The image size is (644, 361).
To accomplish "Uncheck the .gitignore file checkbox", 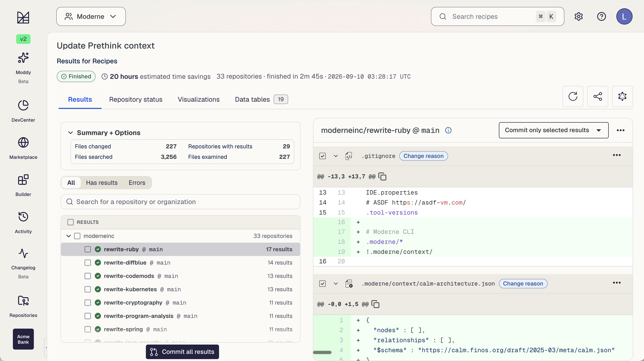I will 322,156.
